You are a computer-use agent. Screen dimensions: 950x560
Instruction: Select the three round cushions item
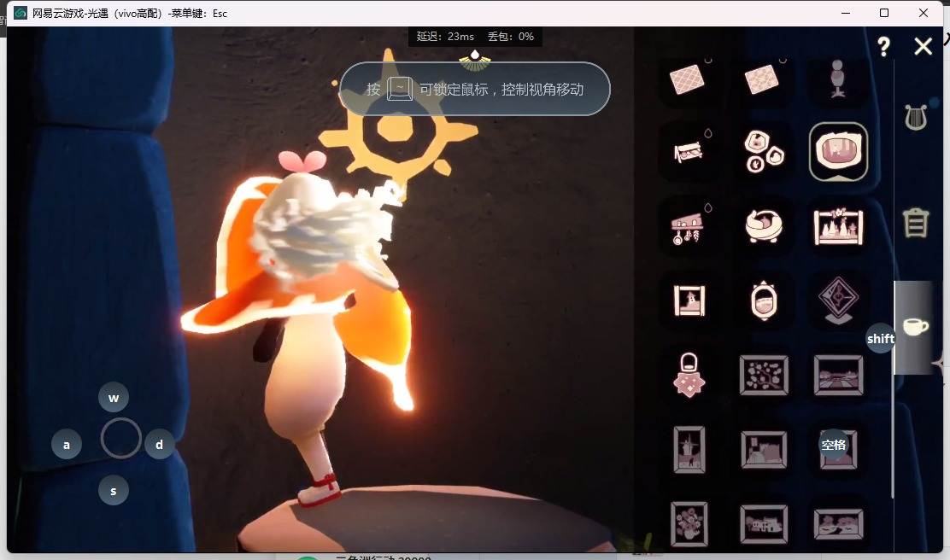764,151
